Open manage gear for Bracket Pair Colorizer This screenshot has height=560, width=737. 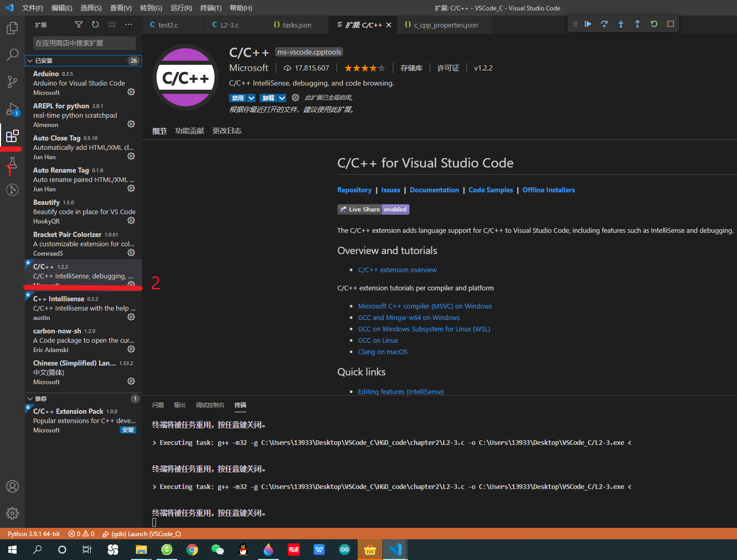tap(131, 253)
